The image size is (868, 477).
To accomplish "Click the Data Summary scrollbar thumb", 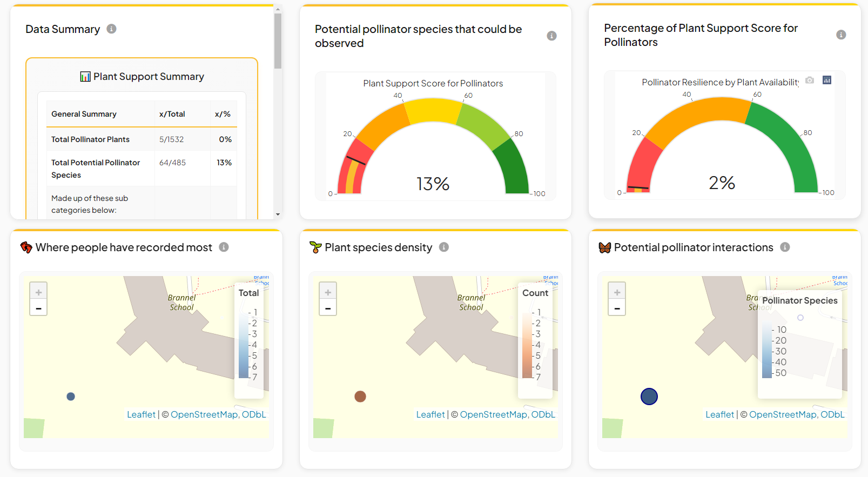I will click(x=278, y=41).
